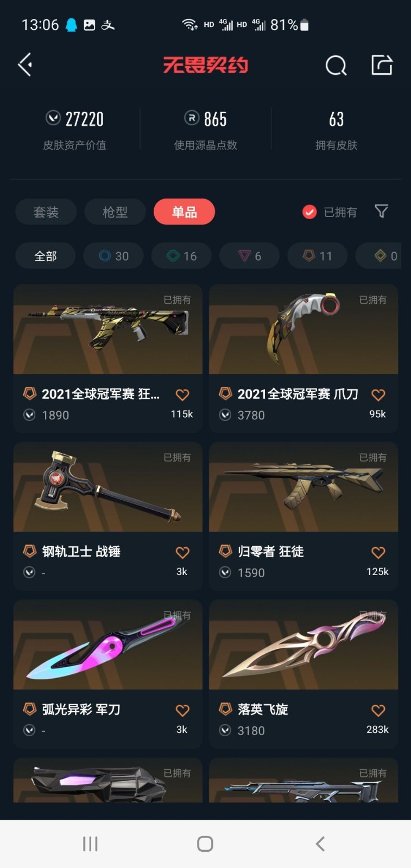Favorite the 落英飞旋 heart icon
The height and width of the screenshot is (868, 411).
pyautogui.click(x=378, y=710)
